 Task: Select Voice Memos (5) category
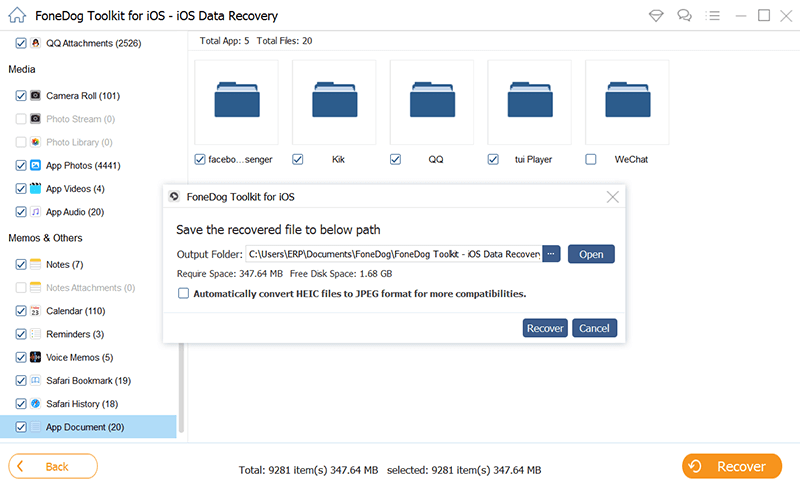click(x=80, y=357)
